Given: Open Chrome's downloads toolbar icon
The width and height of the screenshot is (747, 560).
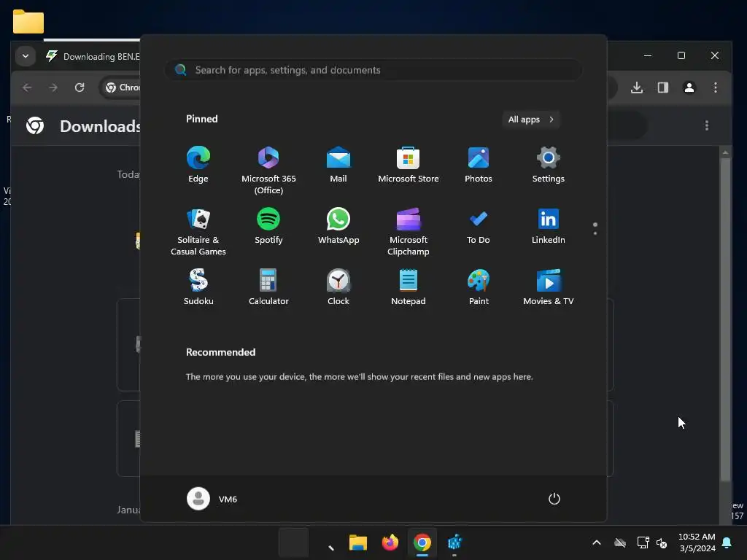Looking at the screenshot, I should 637,87.
